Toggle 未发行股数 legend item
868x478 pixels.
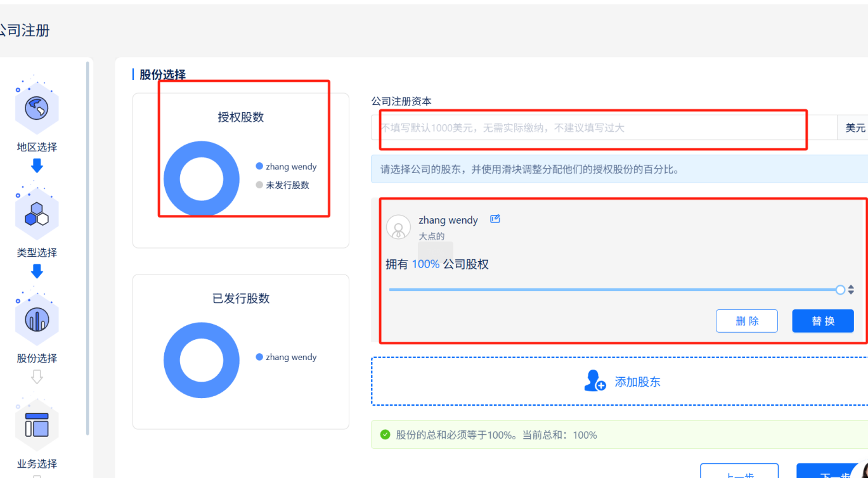[283, 185]
